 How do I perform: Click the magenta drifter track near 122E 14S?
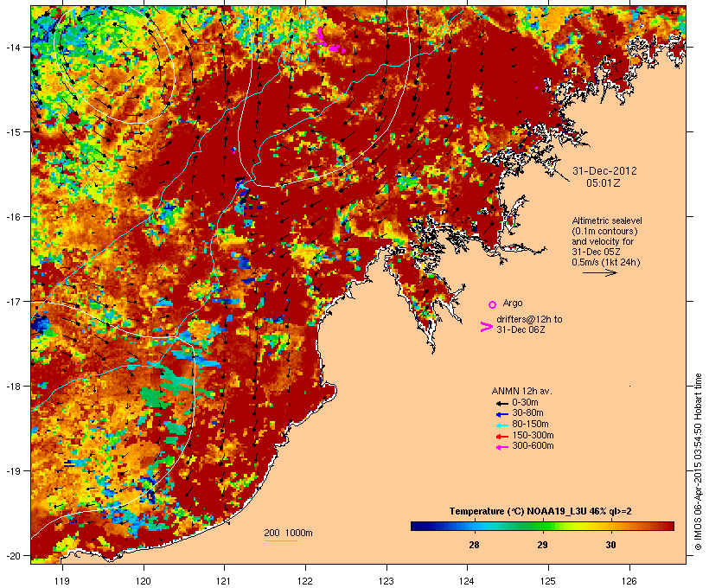tap(329, 42)
